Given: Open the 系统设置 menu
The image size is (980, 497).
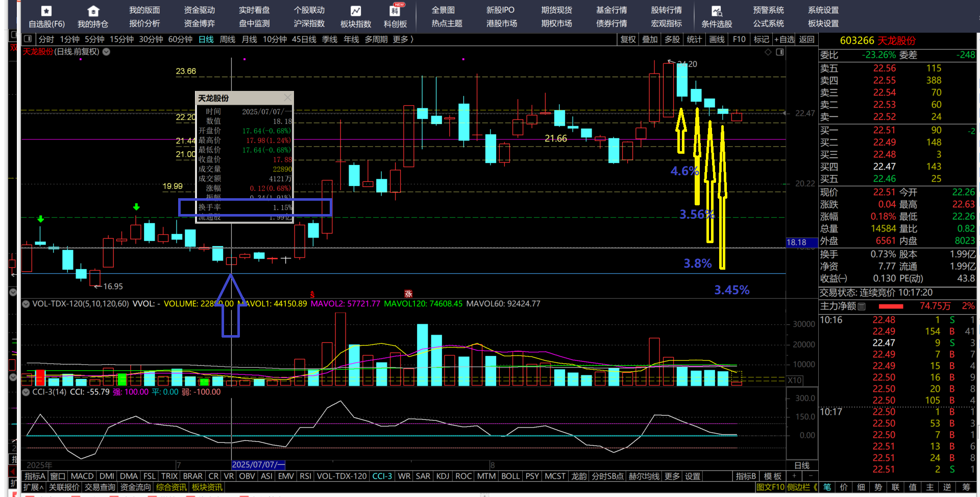Looking at the screenshot, I should (823, 10).
